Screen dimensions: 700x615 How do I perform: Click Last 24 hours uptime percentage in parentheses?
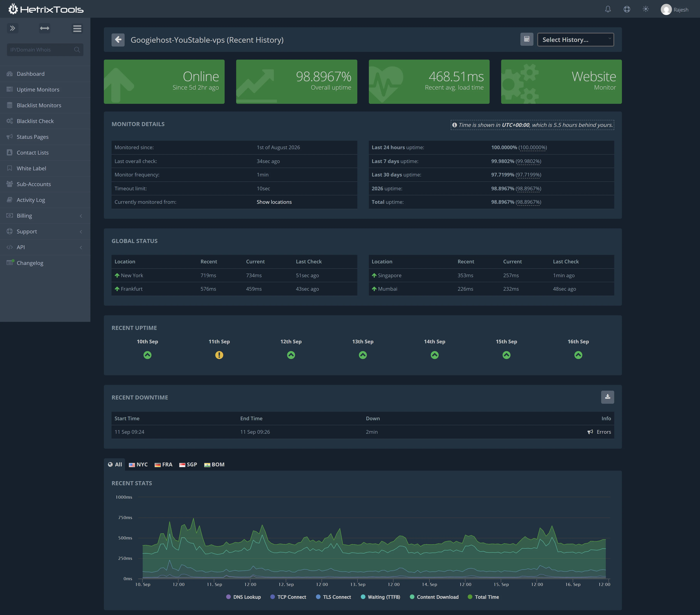point(532,148)
